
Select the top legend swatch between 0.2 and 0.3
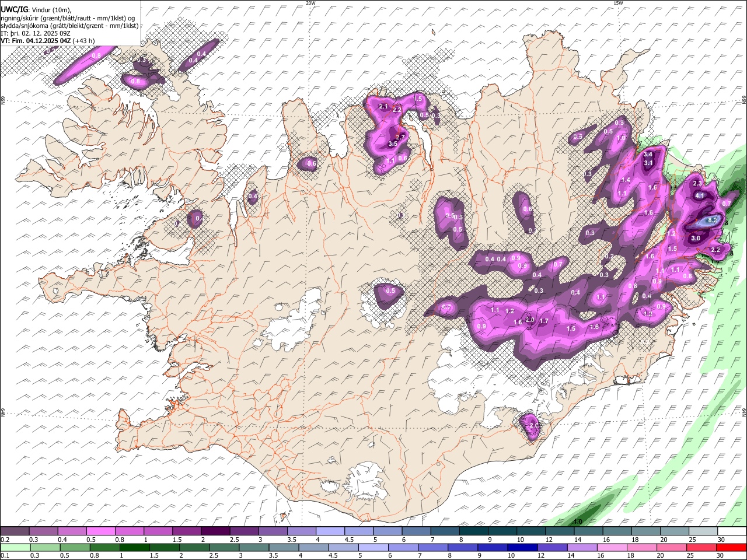(x=15, y=531)
